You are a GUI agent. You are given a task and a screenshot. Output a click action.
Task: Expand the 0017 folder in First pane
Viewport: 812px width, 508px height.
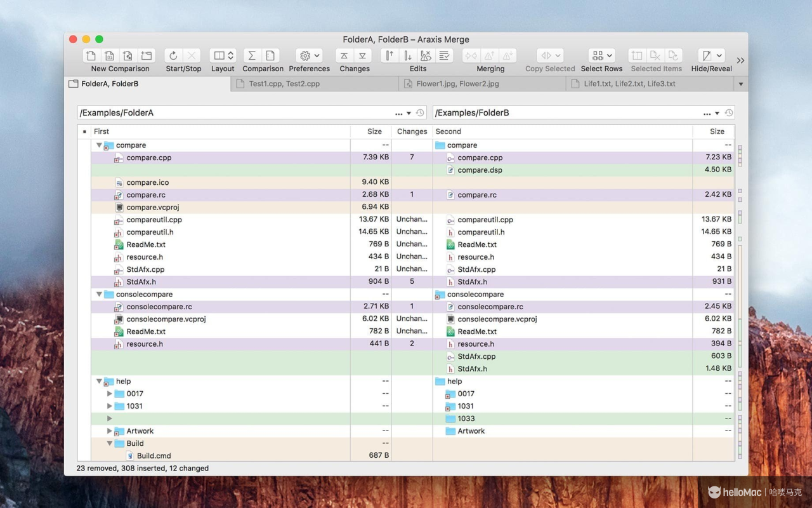(x=110, y=394)
